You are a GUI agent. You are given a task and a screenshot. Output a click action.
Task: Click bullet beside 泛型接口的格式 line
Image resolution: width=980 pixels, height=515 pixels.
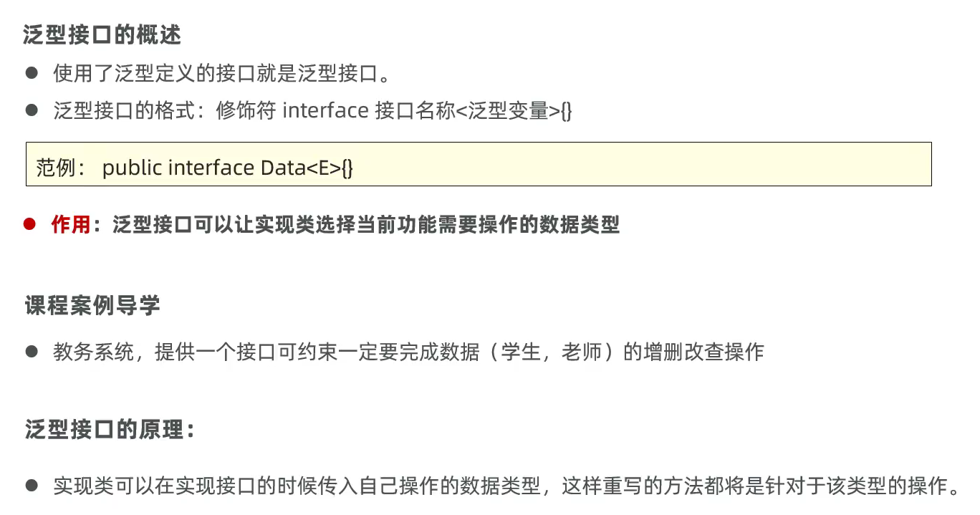[31, 111]
